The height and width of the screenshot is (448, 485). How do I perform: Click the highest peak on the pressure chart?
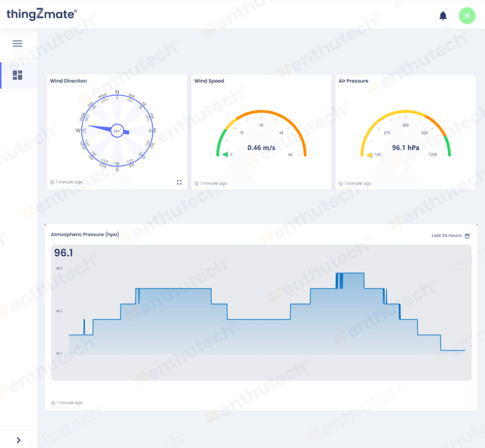(353, 273)
